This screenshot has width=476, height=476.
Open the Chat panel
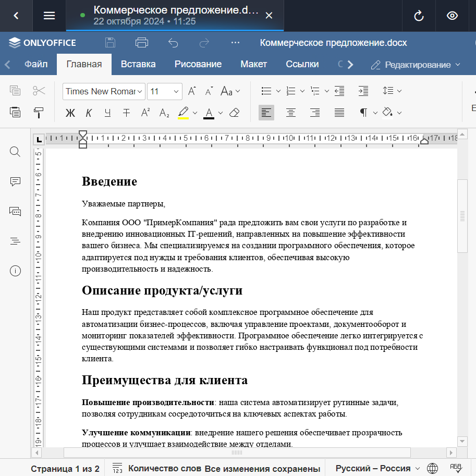pyautogui.click(x=15, y=211)
